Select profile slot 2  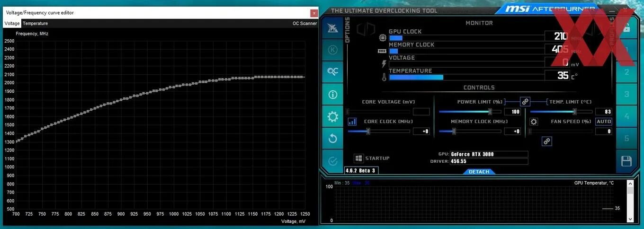626,72
